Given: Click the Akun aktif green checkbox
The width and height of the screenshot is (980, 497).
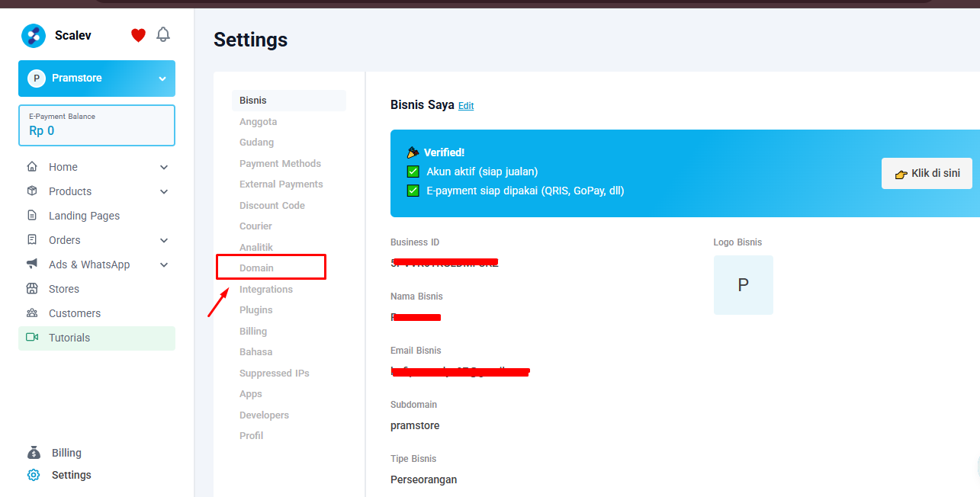Looking at the screenshot, I should click(413, 172).
